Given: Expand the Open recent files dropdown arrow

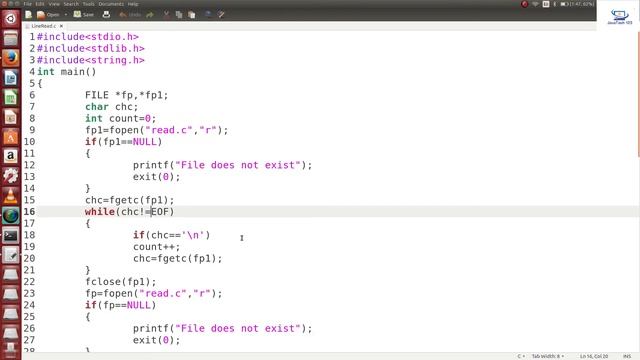Looking at the screenshot, I should [66, 15].
